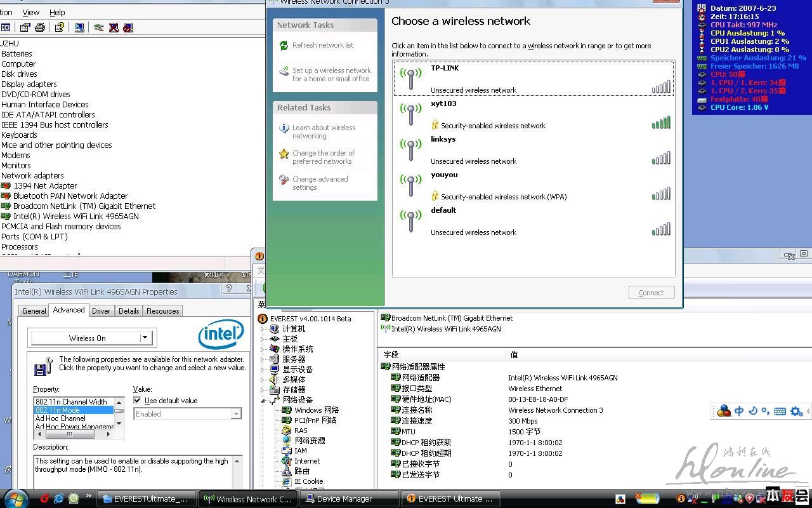Click the Intel Wireless WiFi Link adapter icon in EVEREST
This screenshot has height=508, width=812.
(x=385, y=329)
